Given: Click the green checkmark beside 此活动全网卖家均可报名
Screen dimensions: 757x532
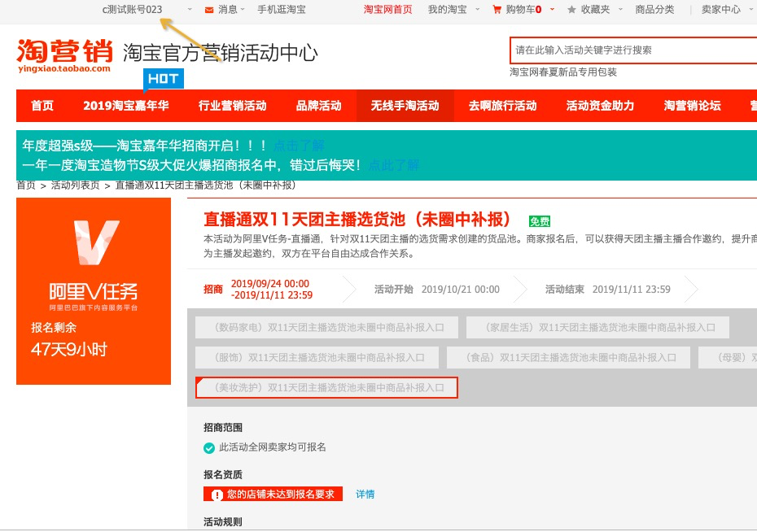Looking at the screenshot, I should pos(209,448).
